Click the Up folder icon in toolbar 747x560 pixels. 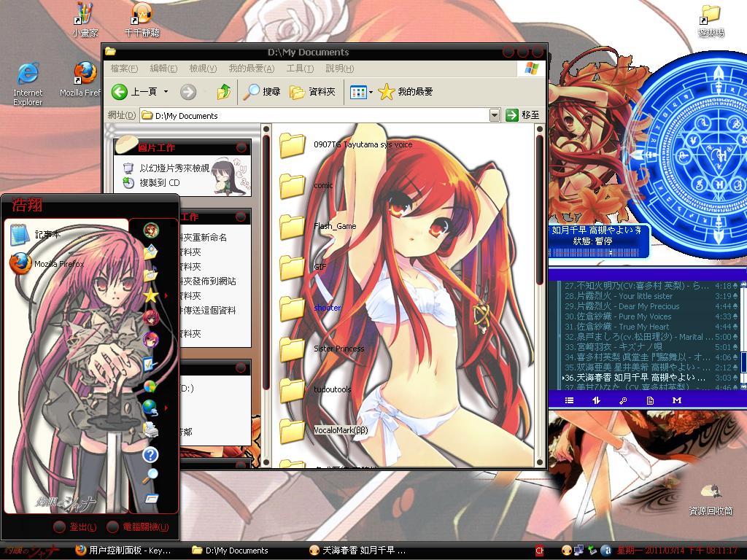pyautogui.click(x=224, y=92)
